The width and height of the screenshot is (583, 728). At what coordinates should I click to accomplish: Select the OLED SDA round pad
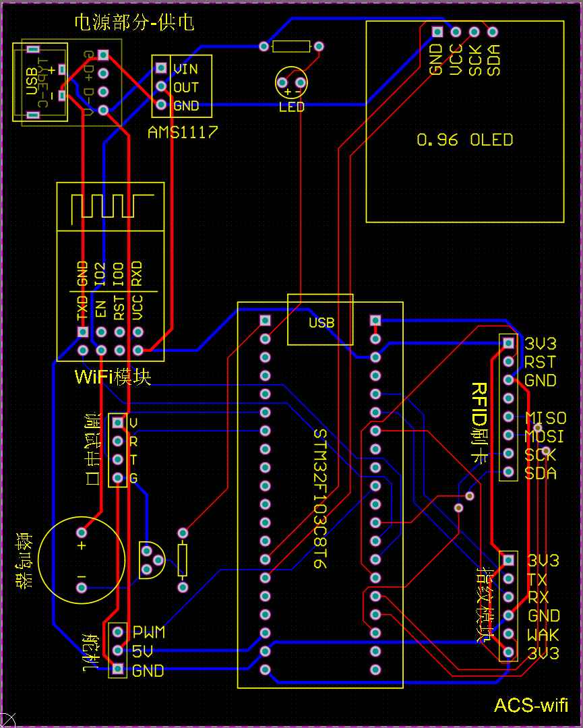tap(493, 32)
